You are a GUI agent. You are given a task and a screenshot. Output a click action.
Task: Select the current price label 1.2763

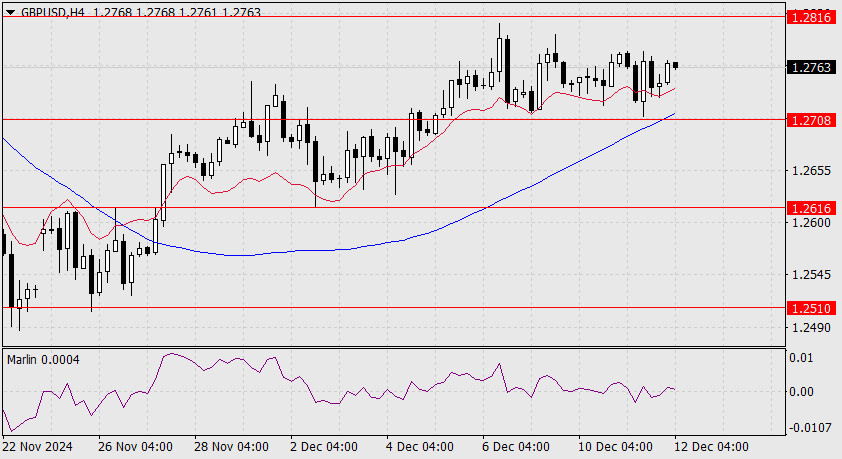(811, 67)
